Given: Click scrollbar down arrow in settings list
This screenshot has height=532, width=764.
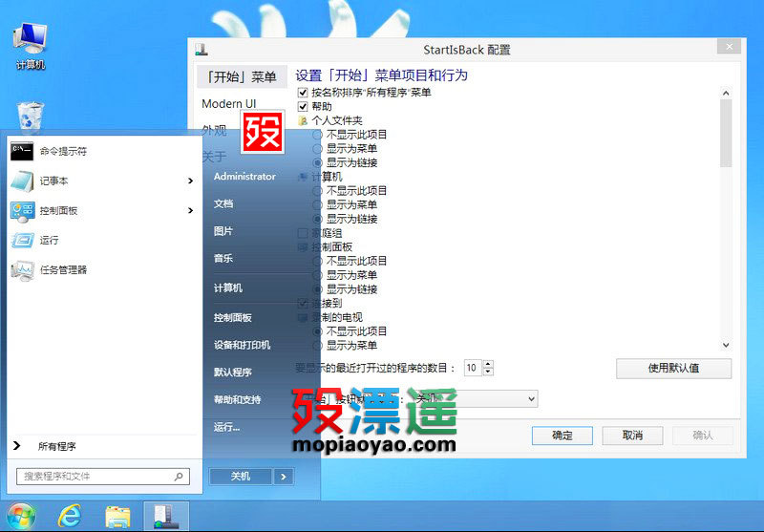Looking at the screenshot, I should 726,345.
